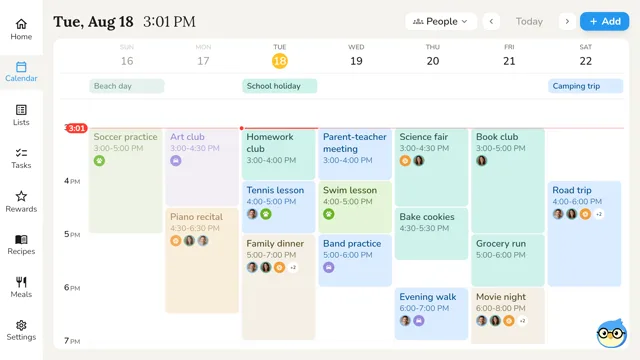The height and width of the screenshot is (360, 640).
Task: Click the green paw avatar on Soccer practice
Action: (99, 161)
